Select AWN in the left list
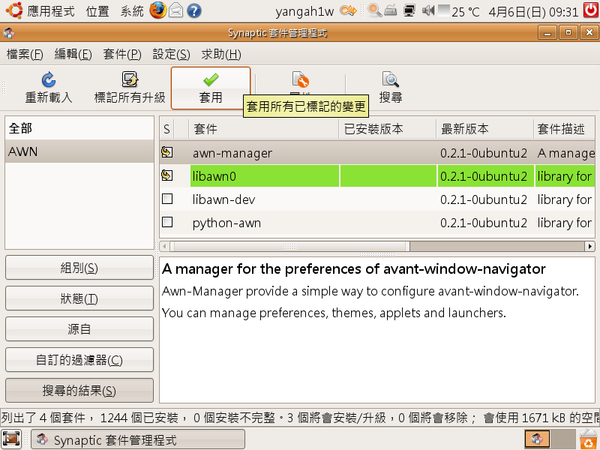 coord(79,152)
